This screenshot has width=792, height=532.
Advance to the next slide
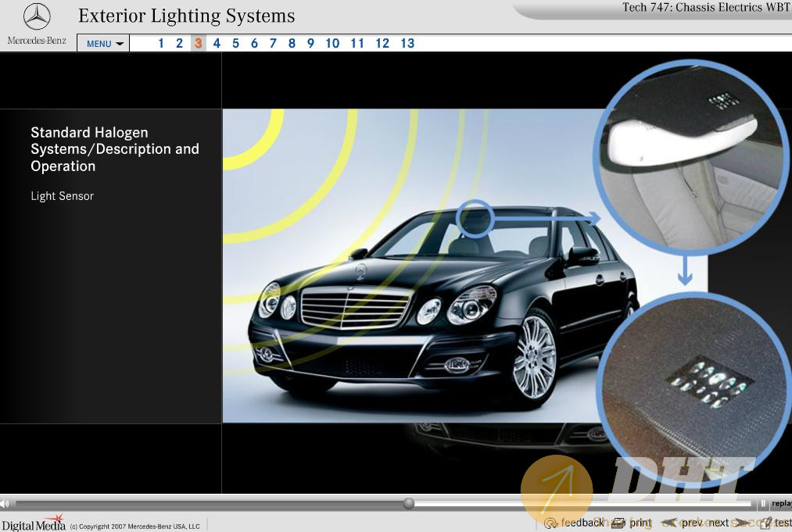pos(719,523)
